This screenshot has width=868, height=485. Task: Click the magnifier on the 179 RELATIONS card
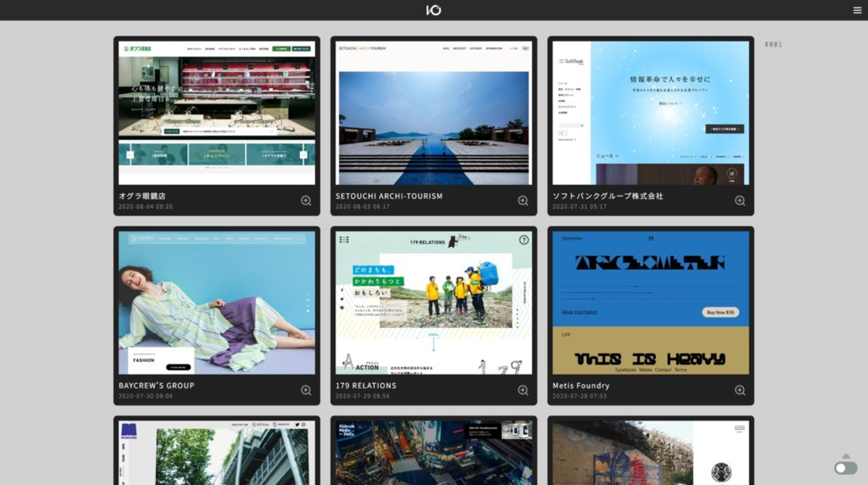pyautogui.click(x=523, y=390)
